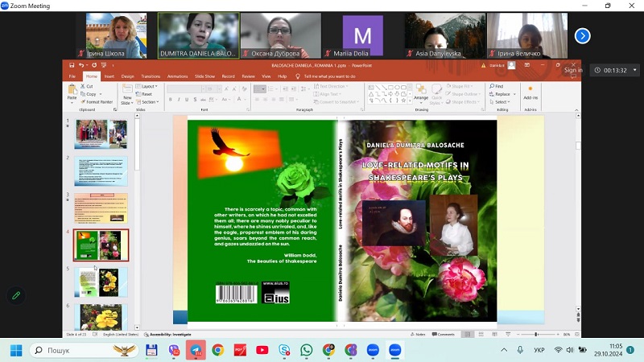Open Slide Sorter view from status bar
This screenshot has height=362, width=644.
click(481, 335)
